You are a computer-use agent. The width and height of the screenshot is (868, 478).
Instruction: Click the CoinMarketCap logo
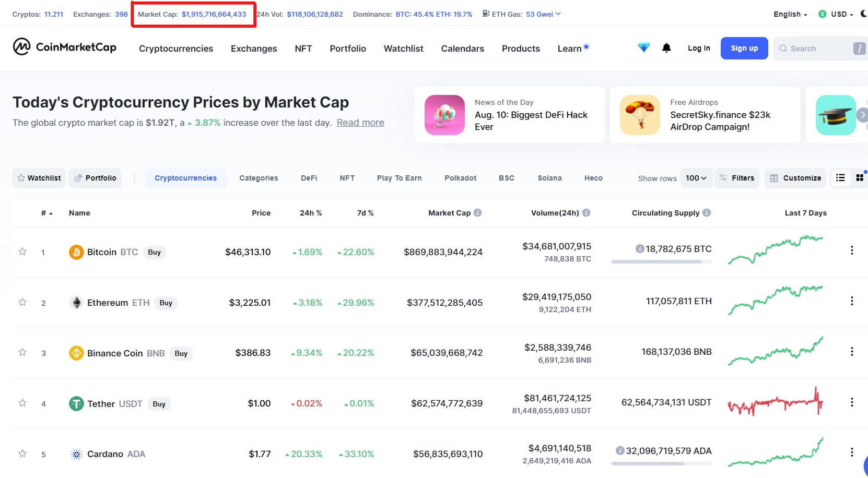click(x=65, y=47)
